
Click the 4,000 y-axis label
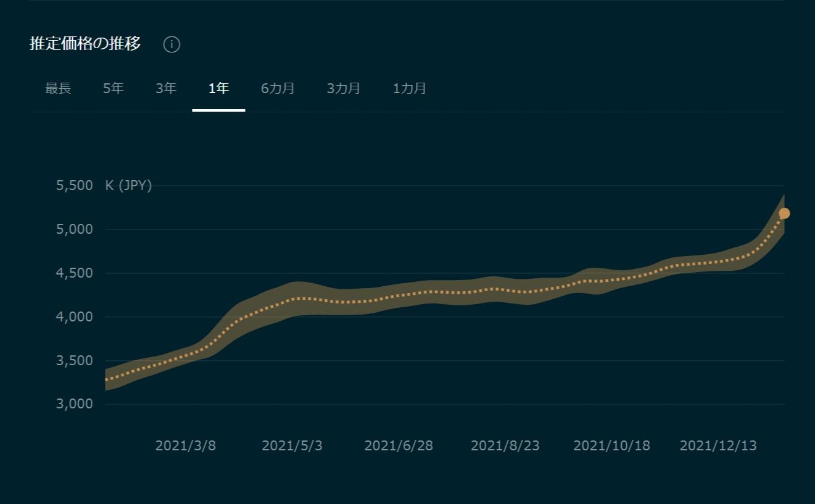coord(74,317)
